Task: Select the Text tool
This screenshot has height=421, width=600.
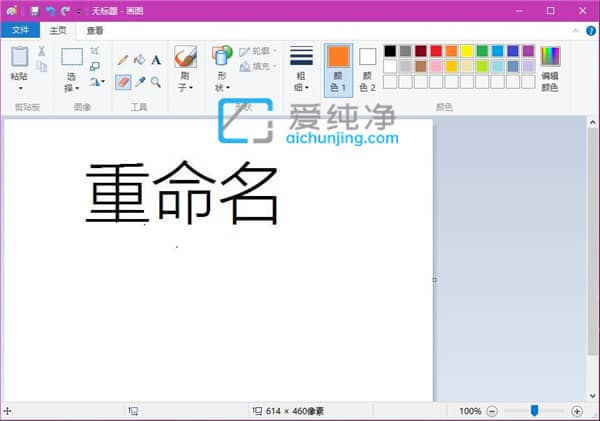Action: click(156, 60)
